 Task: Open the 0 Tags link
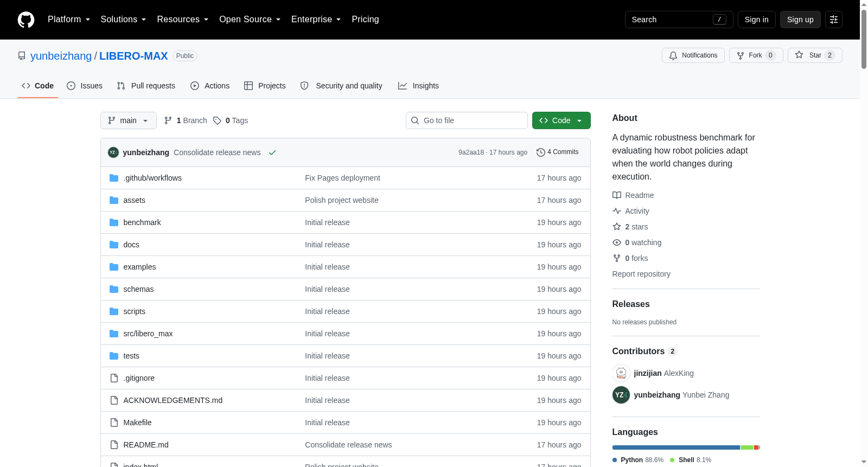click(231, 120)
